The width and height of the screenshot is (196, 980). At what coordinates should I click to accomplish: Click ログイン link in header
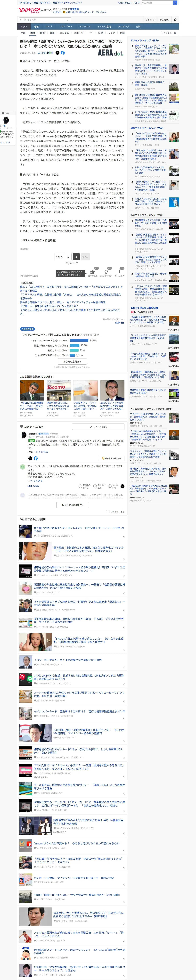pyautogui.click(x=57, y=12)
